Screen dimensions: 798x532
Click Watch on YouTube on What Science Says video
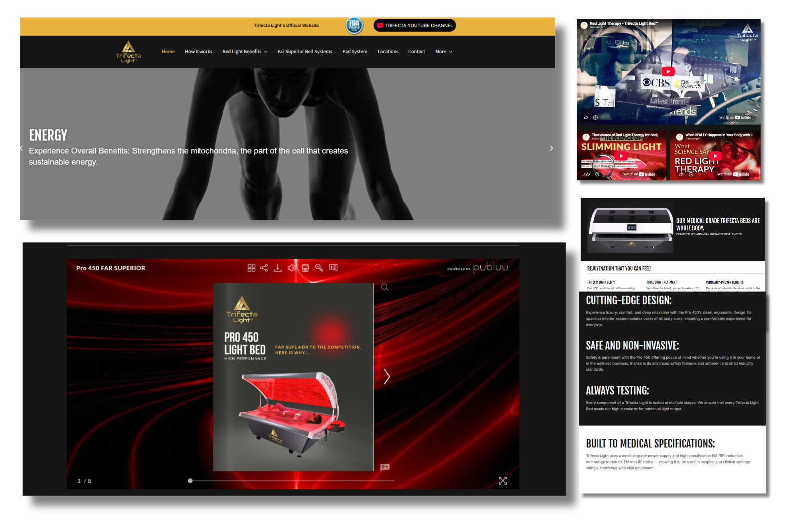click(733, 174)
